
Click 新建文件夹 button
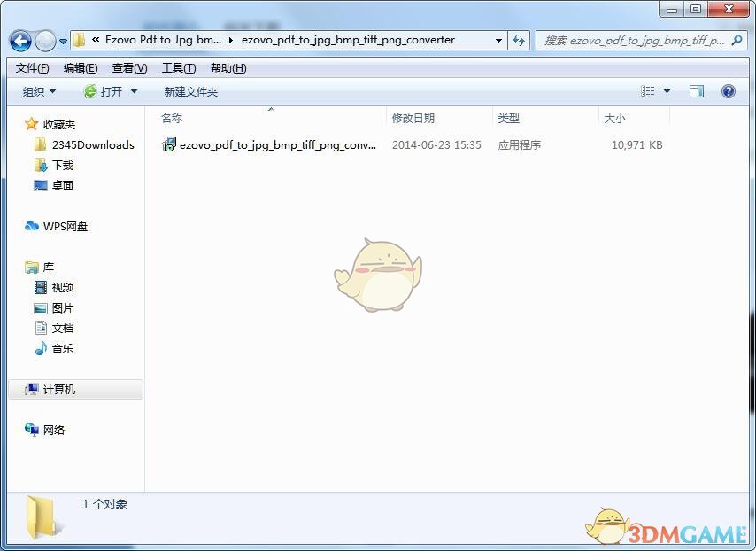pyautogui.click(x=191, y=91)
